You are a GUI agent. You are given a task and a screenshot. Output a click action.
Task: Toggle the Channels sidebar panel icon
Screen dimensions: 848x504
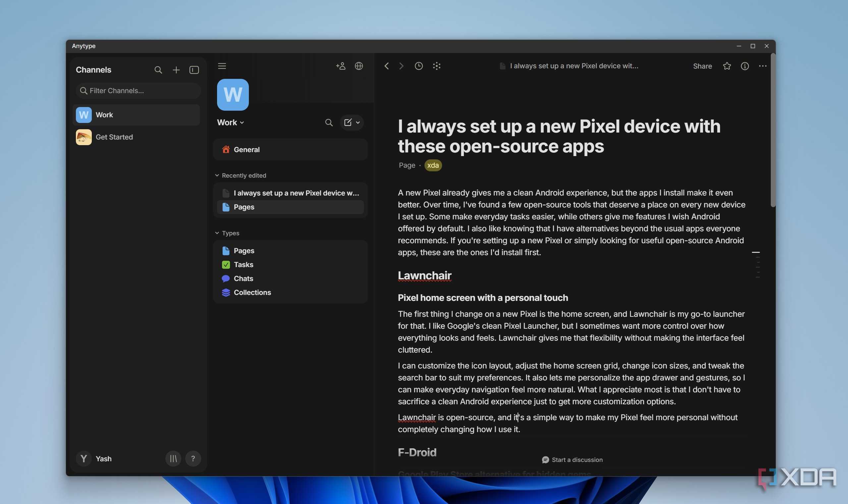[x=194, y=70]
